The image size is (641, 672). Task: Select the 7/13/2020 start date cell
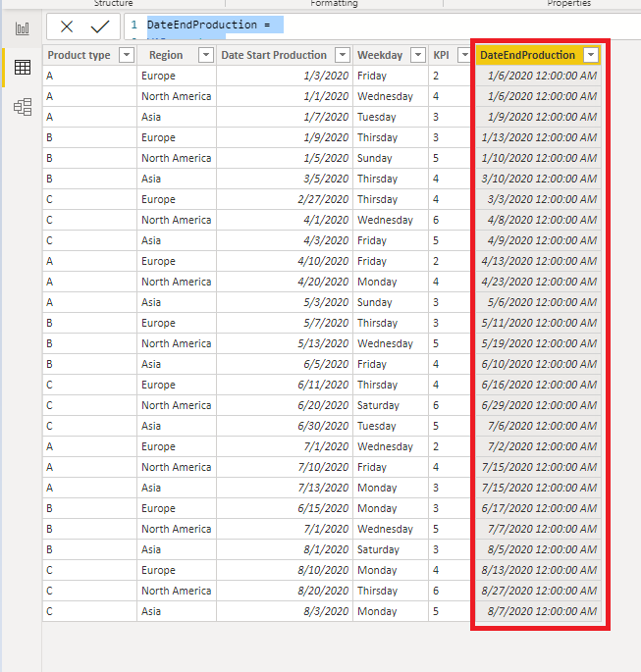click(x=285, y=488)
